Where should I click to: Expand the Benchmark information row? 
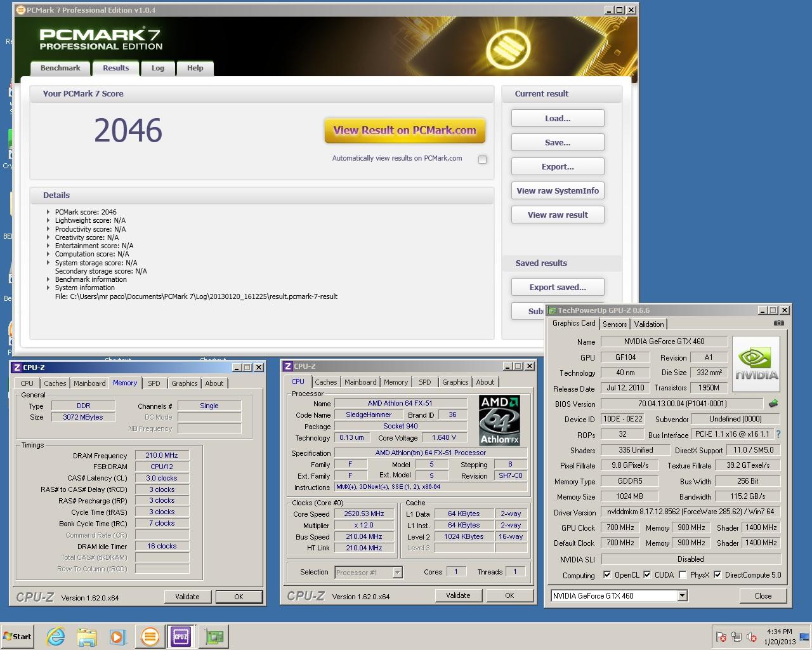48,279
